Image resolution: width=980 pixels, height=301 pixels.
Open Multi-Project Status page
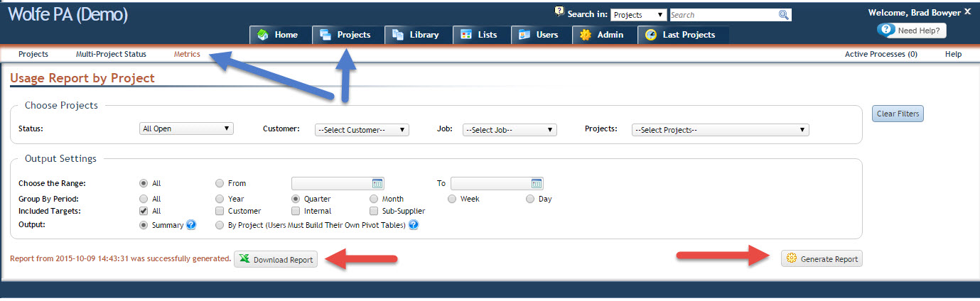point(111,54)
